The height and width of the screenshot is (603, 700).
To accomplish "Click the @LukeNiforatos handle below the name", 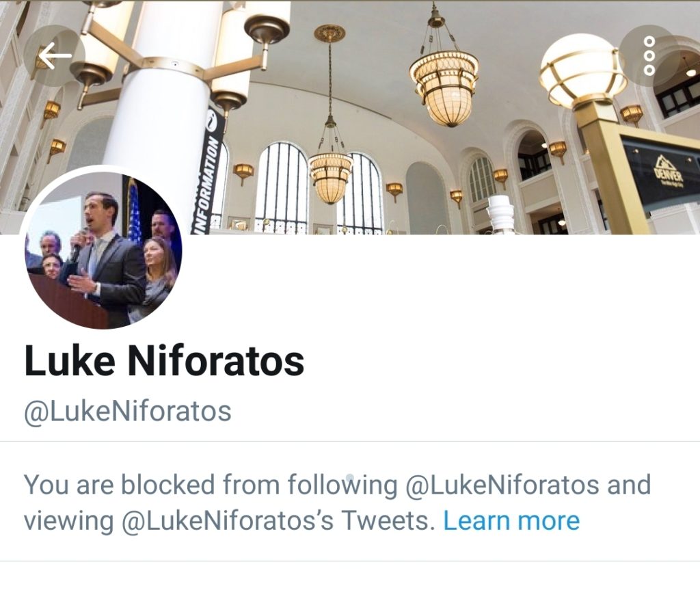I will [127, 412].
